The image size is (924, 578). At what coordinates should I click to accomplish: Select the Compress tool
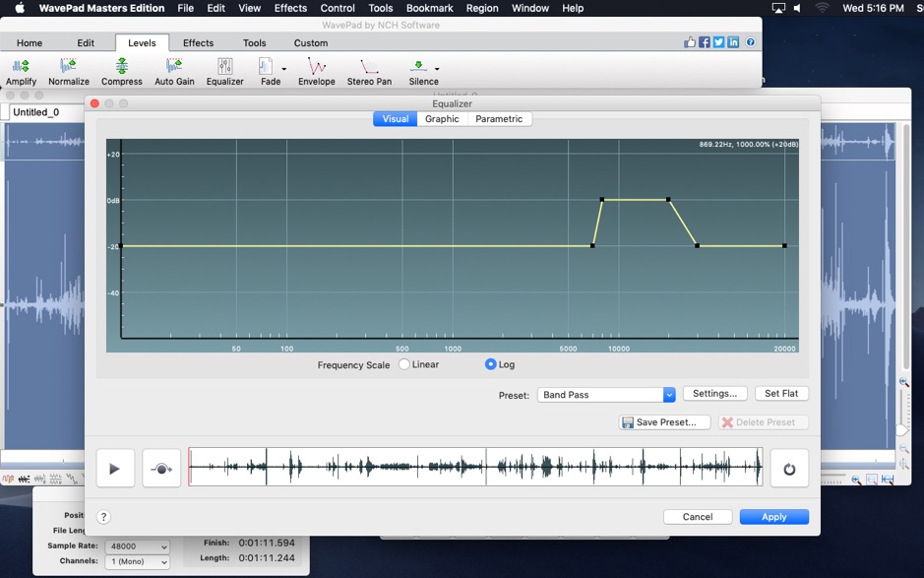point(121,69)
